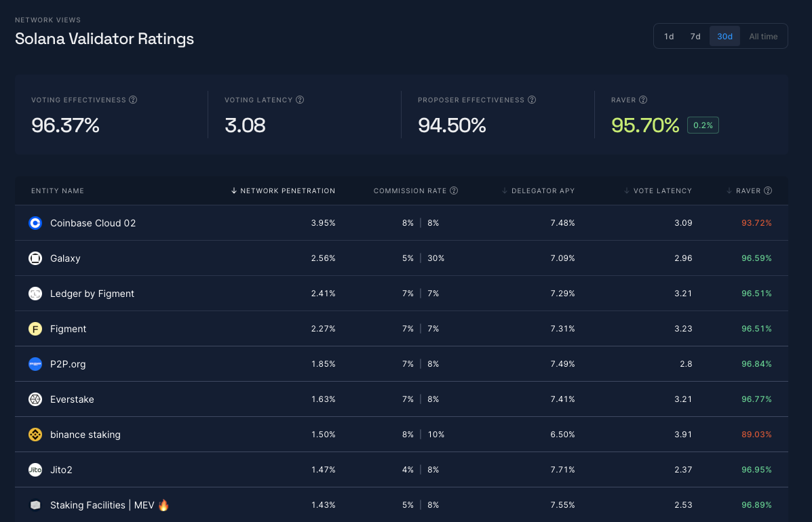Select the Entity Name column header
The height and width of the screenshot is (522, 812).
[58, 191]
